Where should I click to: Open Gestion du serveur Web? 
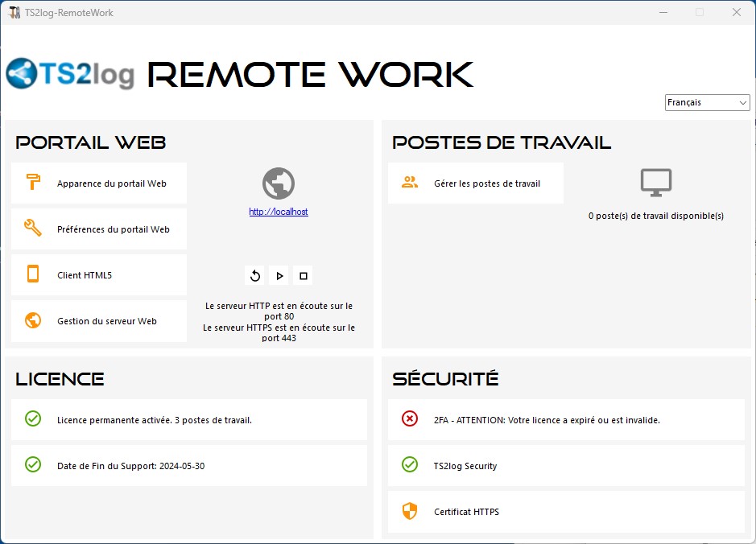(99, 321)
